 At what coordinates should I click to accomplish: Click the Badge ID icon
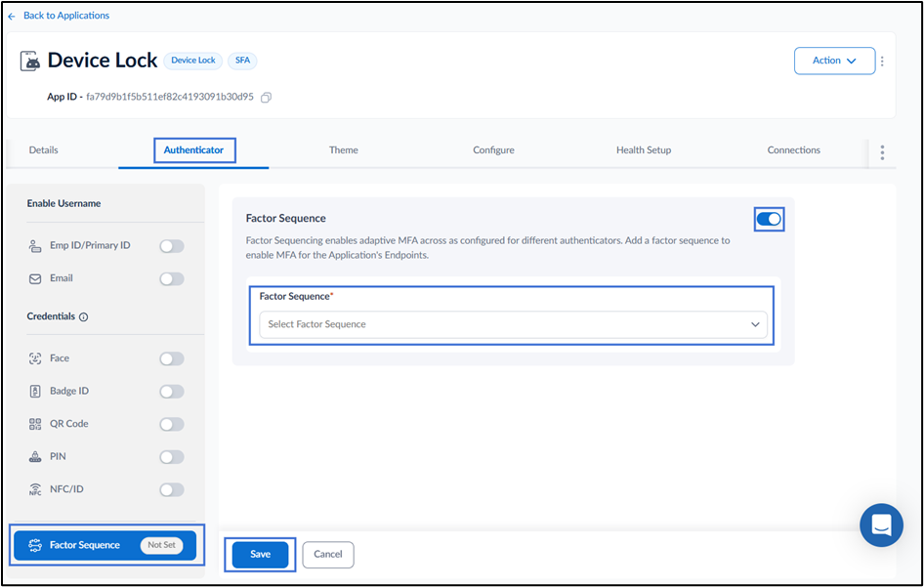(35, 392)
